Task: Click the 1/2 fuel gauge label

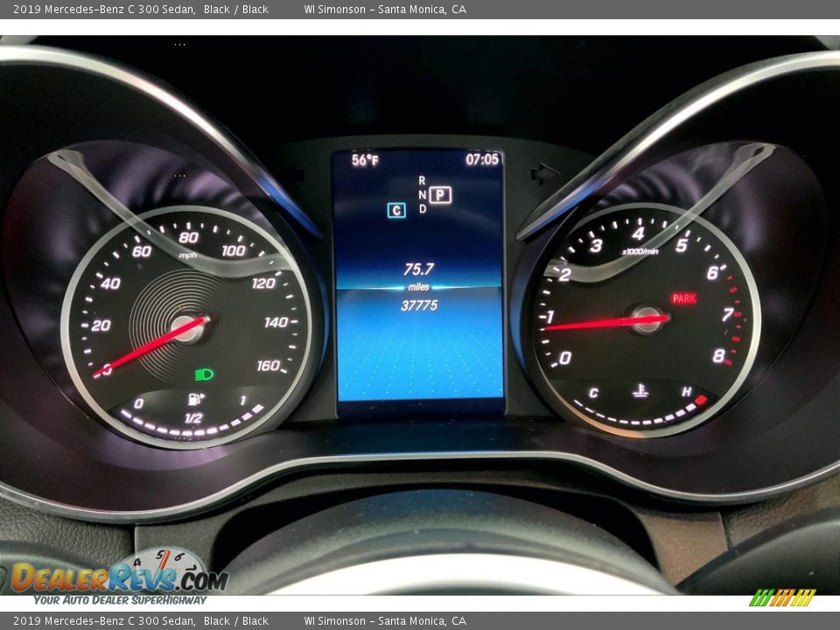Action: click(x=193, y=418)
